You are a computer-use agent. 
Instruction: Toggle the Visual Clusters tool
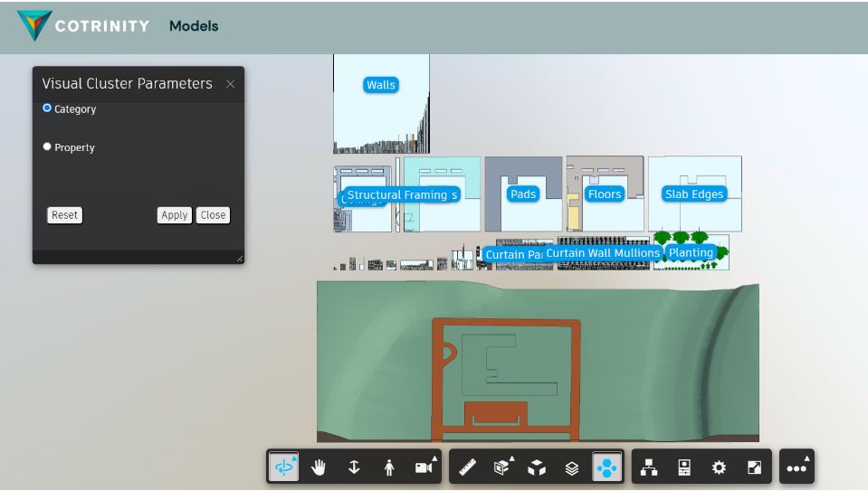(x=606, y=467)
